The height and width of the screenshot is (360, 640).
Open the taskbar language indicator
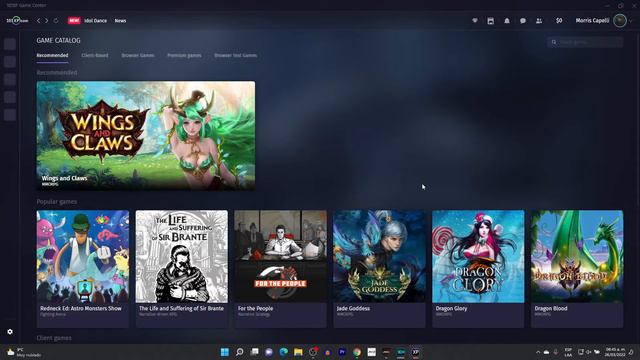(568, 352)
